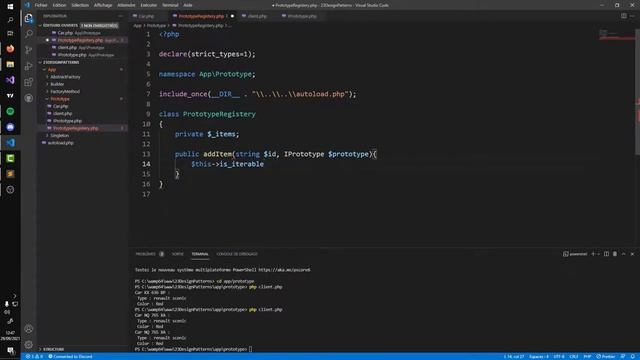Open Visual Studio from the taskbar
This screenshot has width=640, height=360.
point(10,80)
